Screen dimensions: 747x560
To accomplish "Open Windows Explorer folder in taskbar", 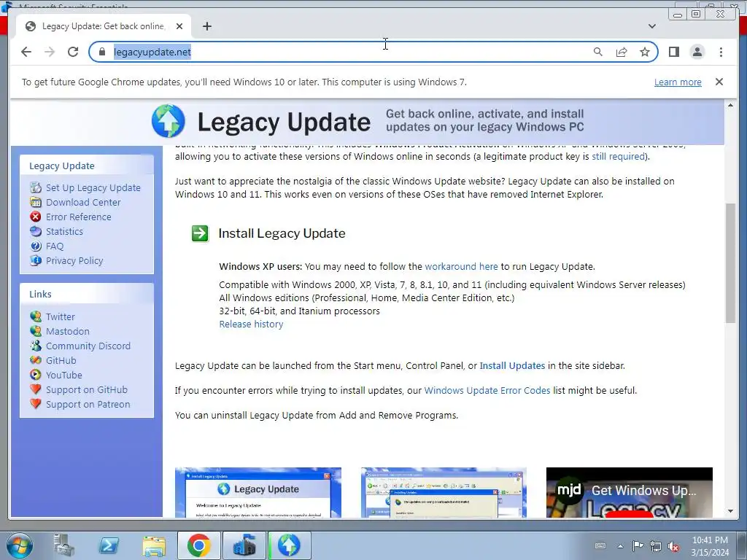I will [x=154, y=545].
